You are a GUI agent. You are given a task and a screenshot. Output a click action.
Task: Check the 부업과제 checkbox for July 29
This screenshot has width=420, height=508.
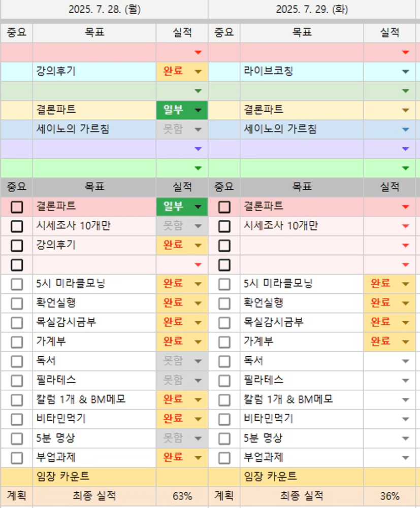click(224, 458)
